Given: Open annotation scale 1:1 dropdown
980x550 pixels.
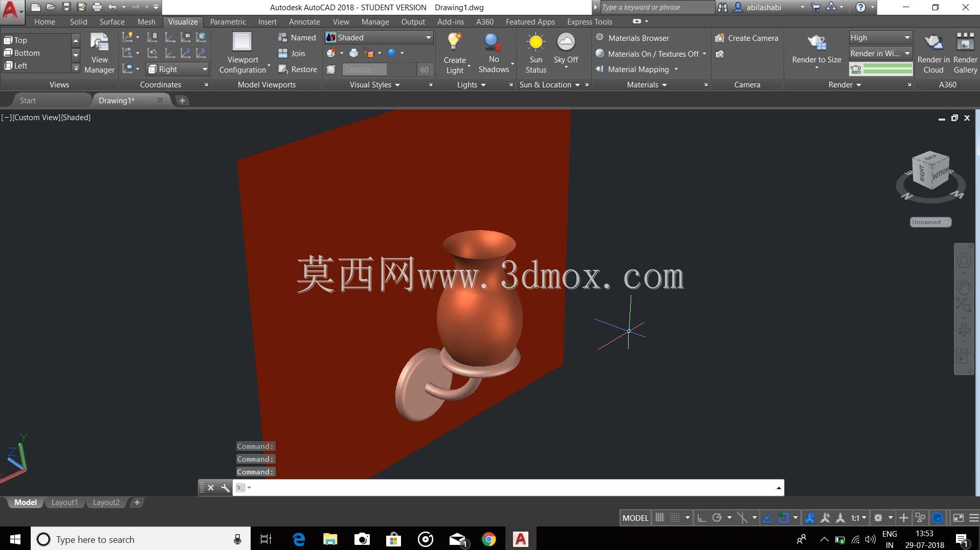Looking at the screenshot, I should pos(858,518).
